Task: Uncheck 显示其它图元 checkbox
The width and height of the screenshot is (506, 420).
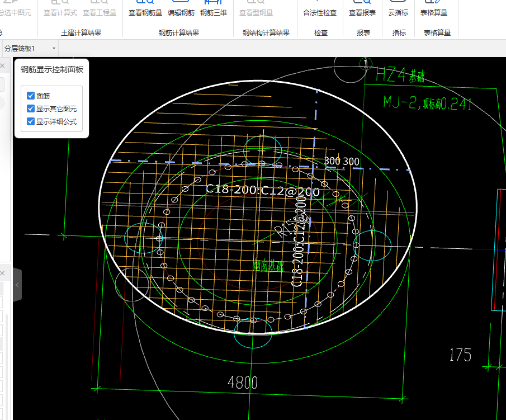Action: coord(31,108)
